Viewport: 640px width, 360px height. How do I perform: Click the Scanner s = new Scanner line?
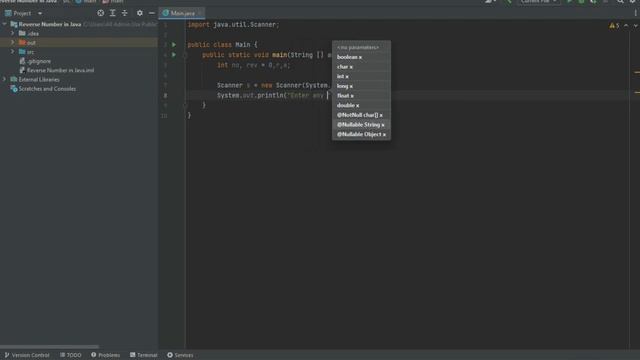click(273, 85)
